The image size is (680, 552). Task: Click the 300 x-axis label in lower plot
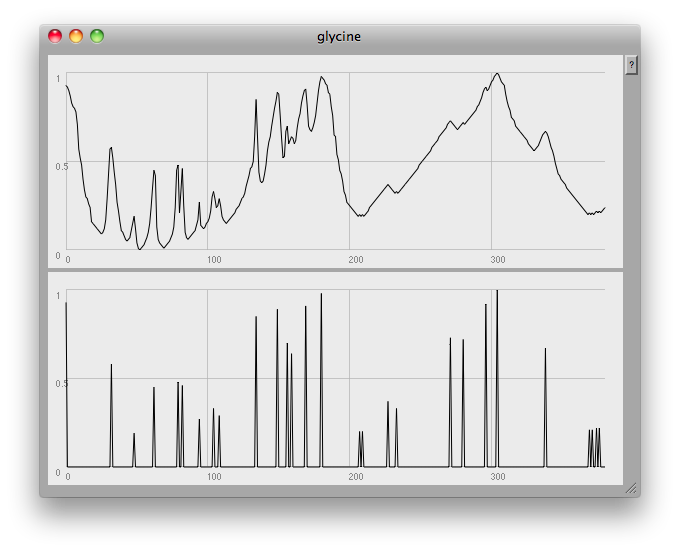click(496, 477)
